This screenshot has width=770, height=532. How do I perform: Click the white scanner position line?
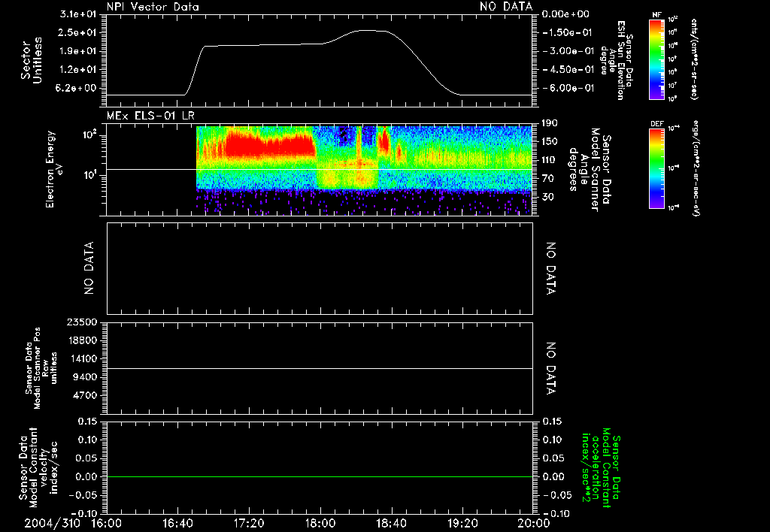(x=320, y=368)
